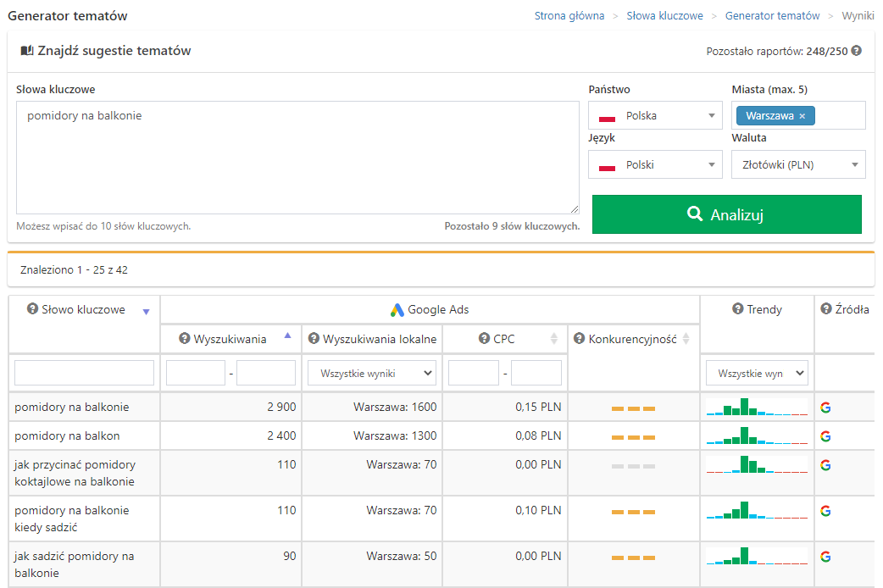Click the help icon beside Wyszukiwania column

[x=184, y=339]
